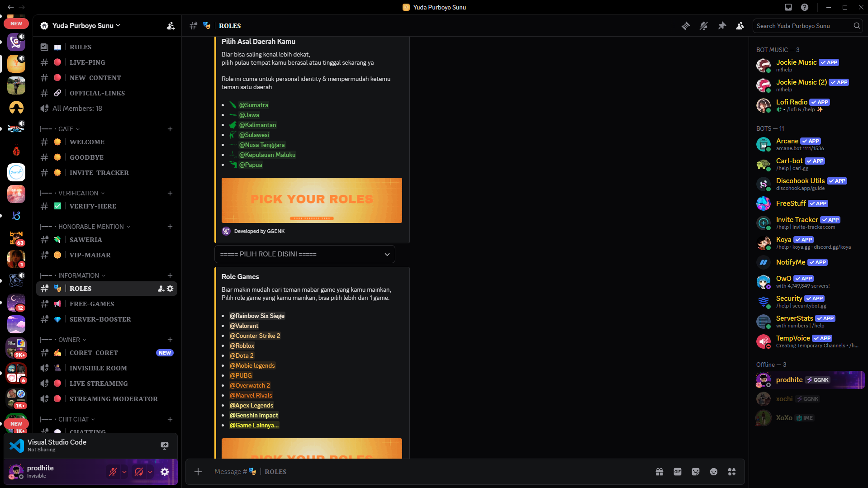Open microphone input options arrow

(x=124, y=472)
